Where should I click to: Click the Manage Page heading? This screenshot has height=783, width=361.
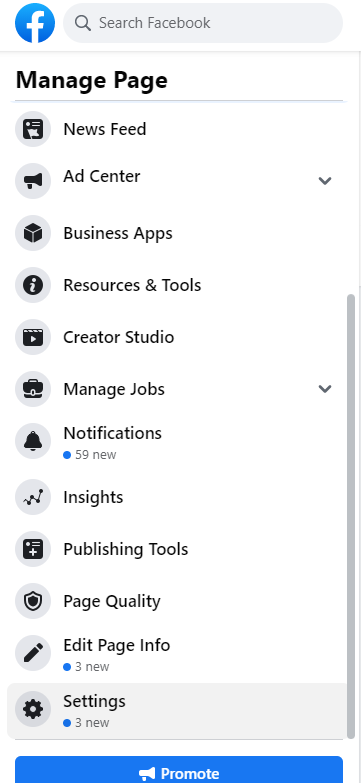coord(92,80)
